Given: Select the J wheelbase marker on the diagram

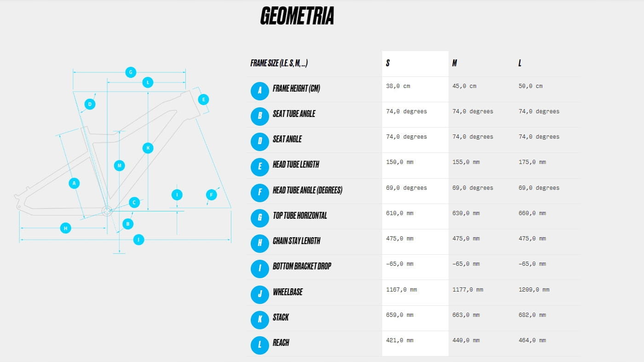Looking at the screenshot, I should pyautogui.click(x=138, y=239).
